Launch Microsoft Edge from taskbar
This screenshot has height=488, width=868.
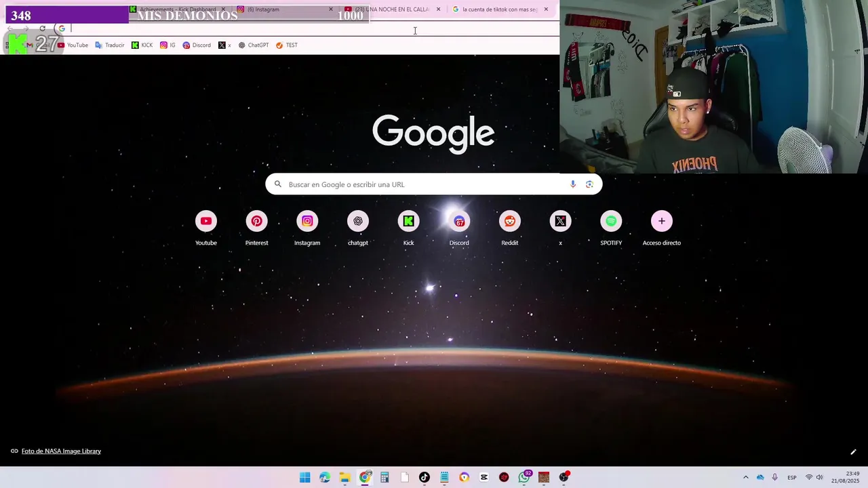pos(325,478)
